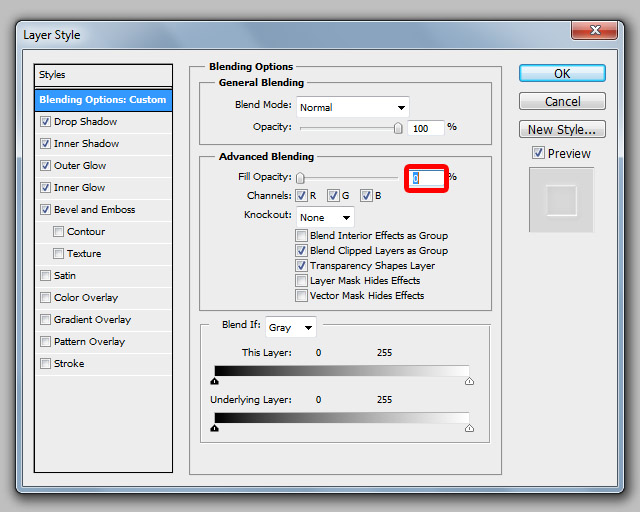Click the general Opacity slider handle
Image resolution: width=640 pixels, height=512 pixels.
click(x=398, y=128)
